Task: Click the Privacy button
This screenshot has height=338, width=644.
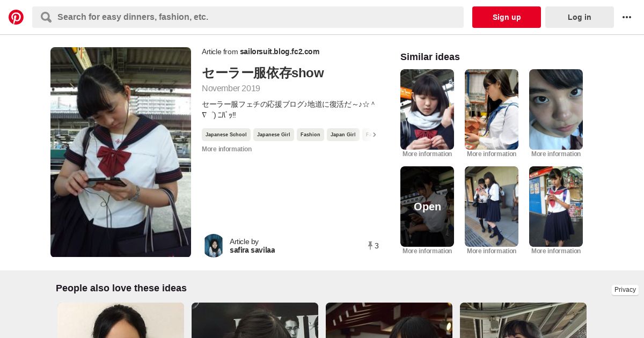Action: click(x=625, y=290)
